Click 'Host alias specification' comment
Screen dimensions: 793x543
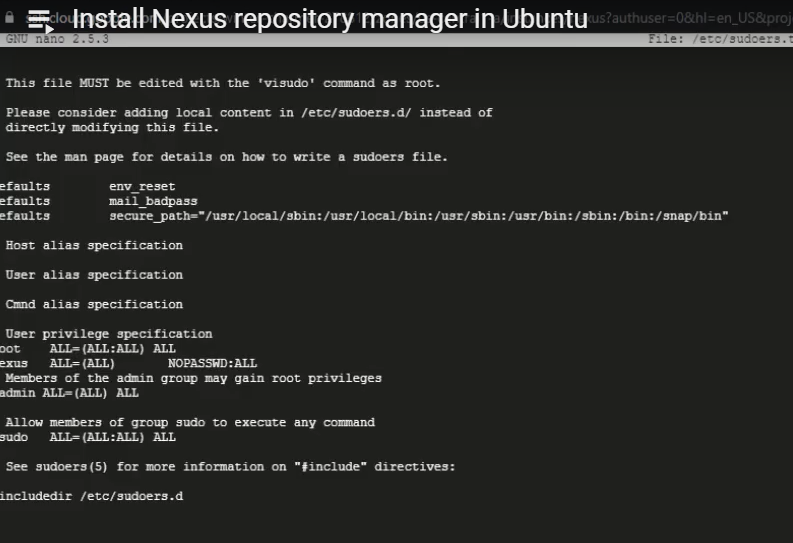coord(94,246)
